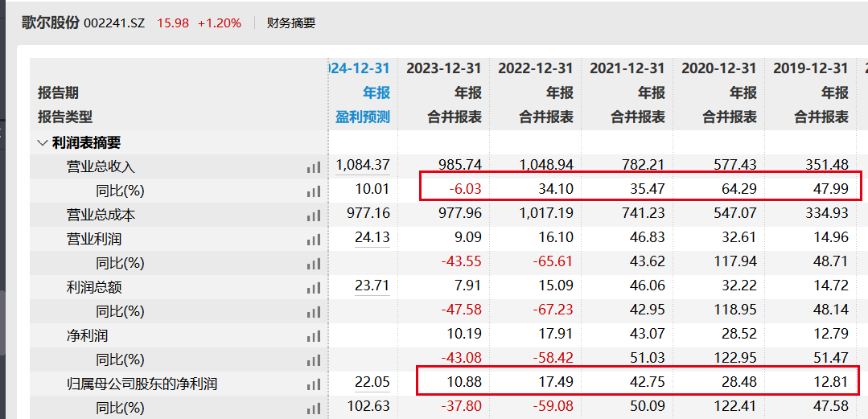Open chart icon for 净利润 row
The image size is (868, 419).
tap(314, 336)
